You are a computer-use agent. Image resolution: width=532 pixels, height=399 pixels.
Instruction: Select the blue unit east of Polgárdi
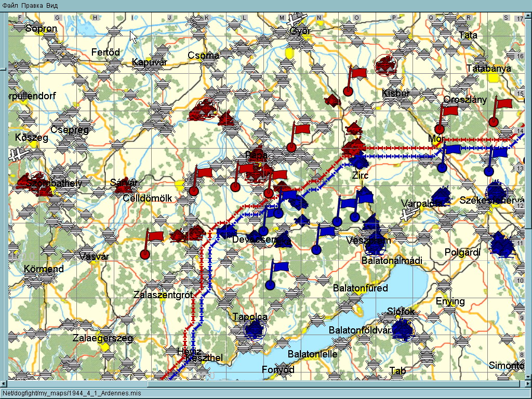pos(502,245)
